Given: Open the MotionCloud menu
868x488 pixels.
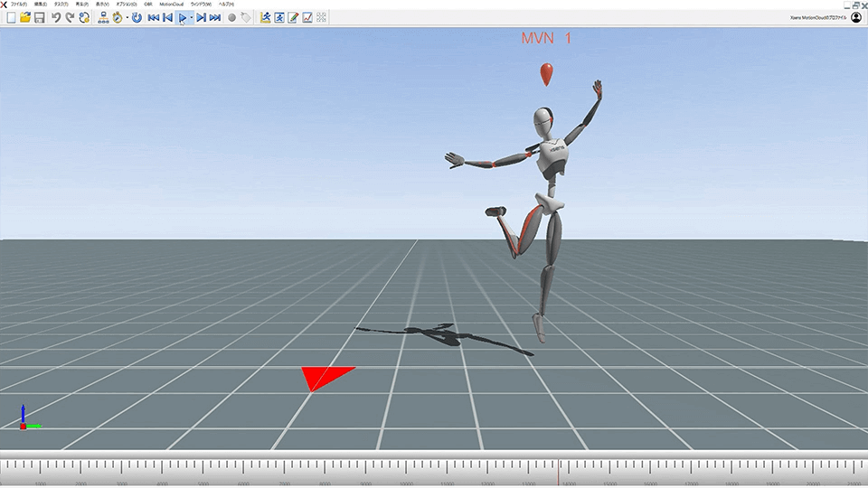Looking at the screenshot, I should point(171,5).
